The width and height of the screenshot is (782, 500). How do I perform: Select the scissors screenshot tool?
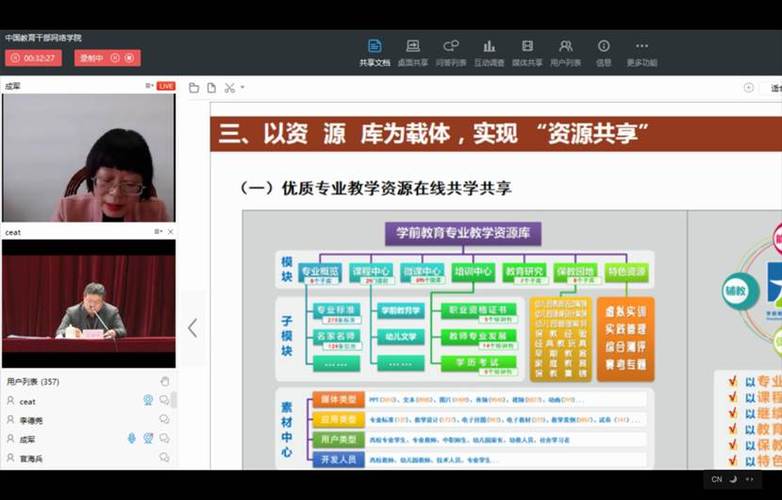229,88
